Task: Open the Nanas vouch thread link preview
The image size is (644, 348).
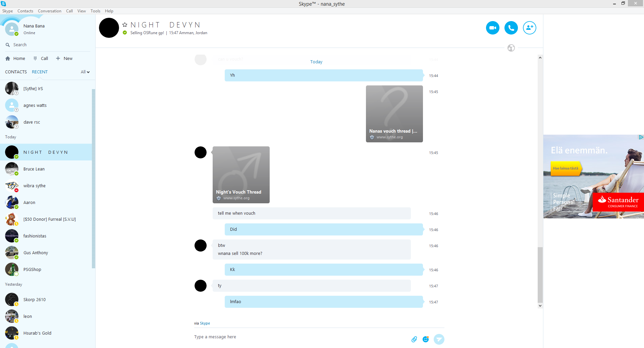Action: (394, 114)
